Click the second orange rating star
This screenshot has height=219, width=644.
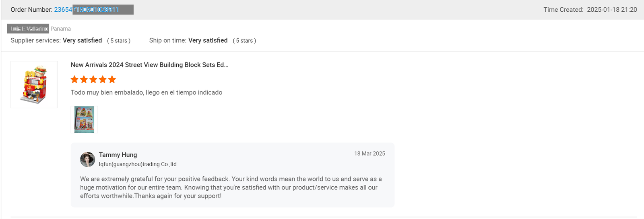(84, 79)
